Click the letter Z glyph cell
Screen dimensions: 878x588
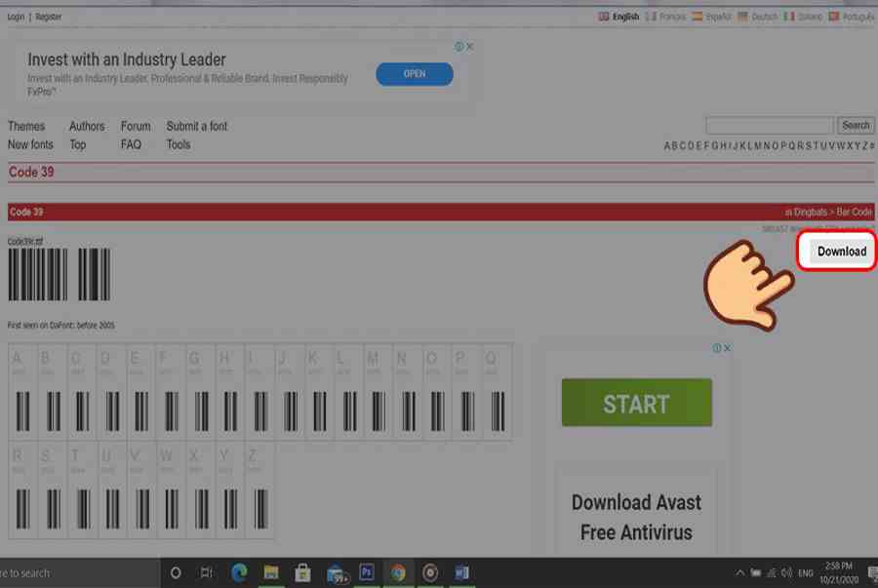pos(259,490)
